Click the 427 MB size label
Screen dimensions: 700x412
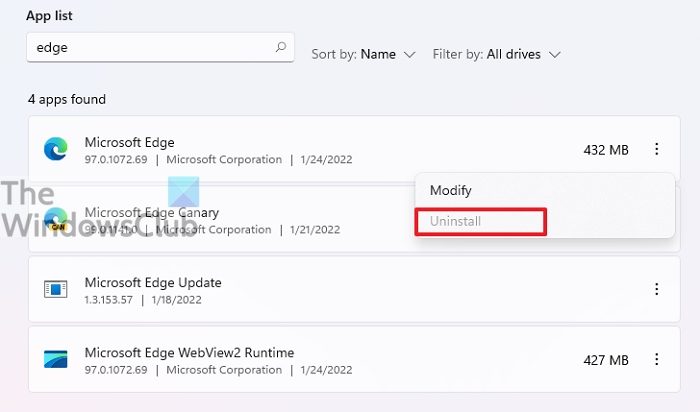[x=606, y=359]
